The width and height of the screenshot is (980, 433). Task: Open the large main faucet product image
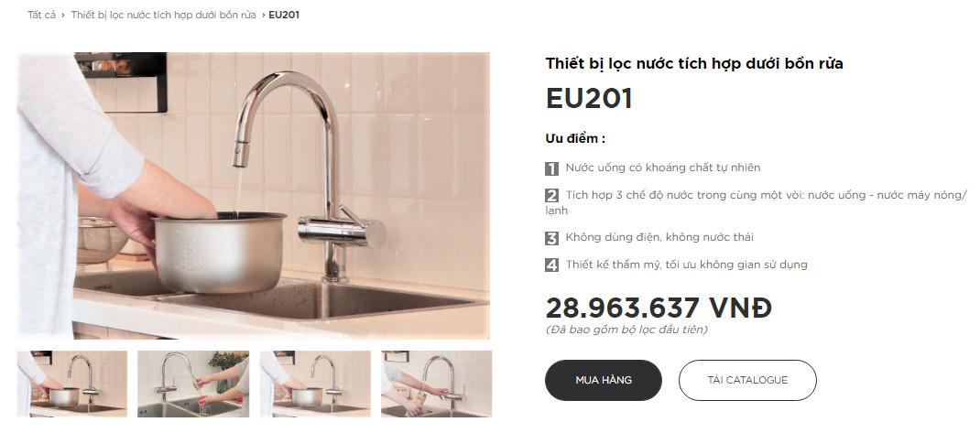[x=253, y=196]
